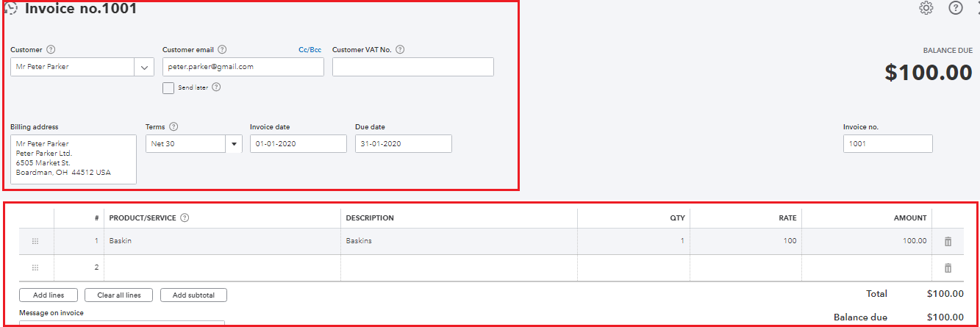Click the Add lines button
This screenshot has height=327, width=980.
tap(49, 295)
